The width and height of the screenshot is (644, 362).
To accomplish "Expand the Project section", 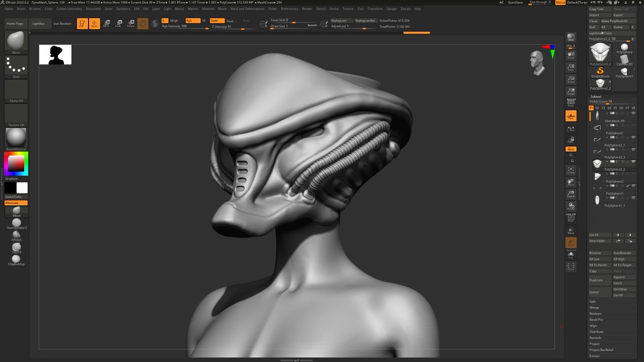I will pos(595,344).
